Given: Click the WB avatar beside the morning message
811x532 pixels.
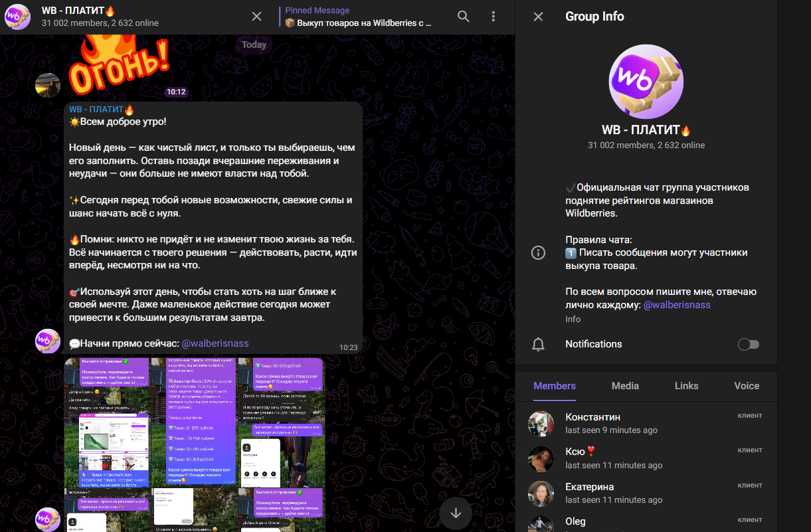Looking at the screenshot, I should pos(48,341).
